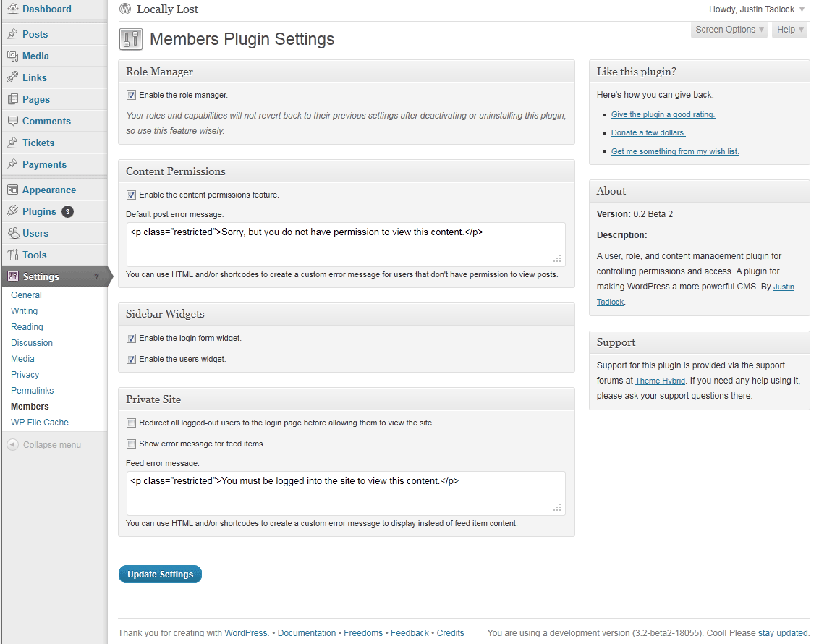Image resolution: width=819 pixels, height=644 pixels.
Task: Click the Media icon in sidebar
Action: click(x=12, y=56)
